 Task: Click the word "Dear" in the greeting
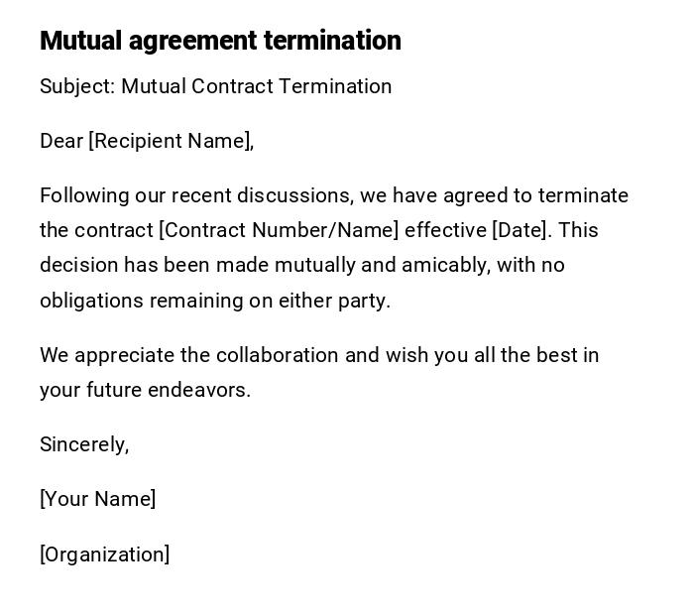click(61, 141)
